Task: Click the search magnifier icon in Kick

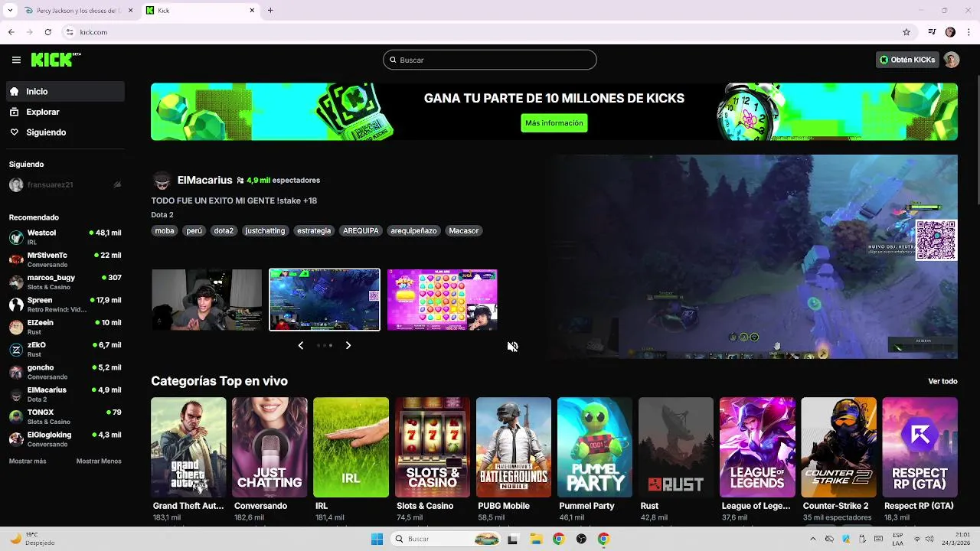Action: coord(394,60)
